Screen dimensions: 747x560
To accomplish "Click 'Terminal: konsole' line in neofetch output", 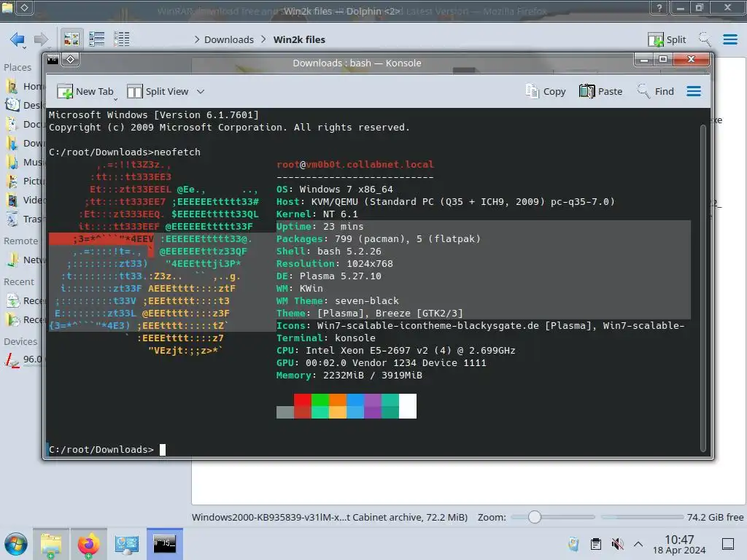I will [326, 338].
